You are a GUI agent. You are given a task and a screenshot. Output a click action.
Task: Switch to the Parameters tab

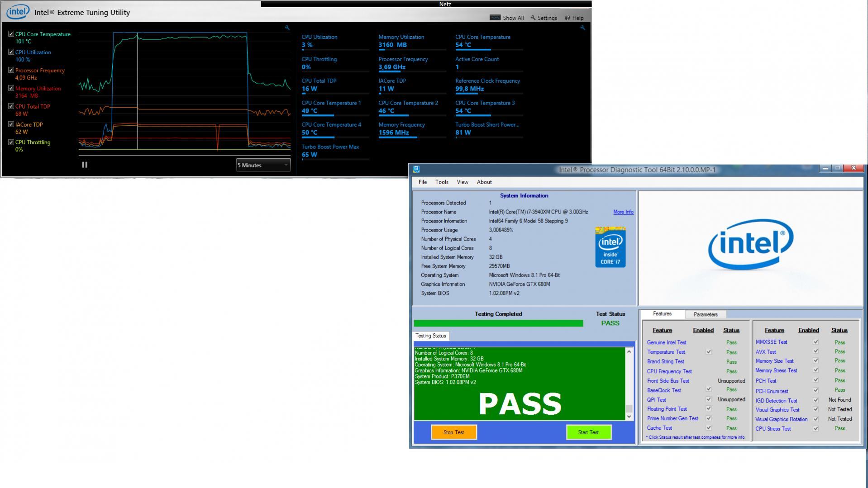click(x=705, y=314)
